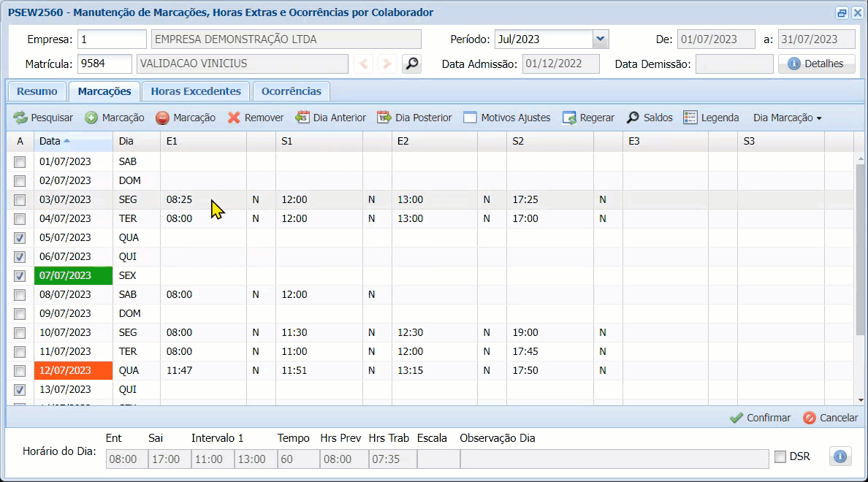Screen dimensions: 868x482
Task: Expand the Período dropdown arrow
Action: point(600,39)
